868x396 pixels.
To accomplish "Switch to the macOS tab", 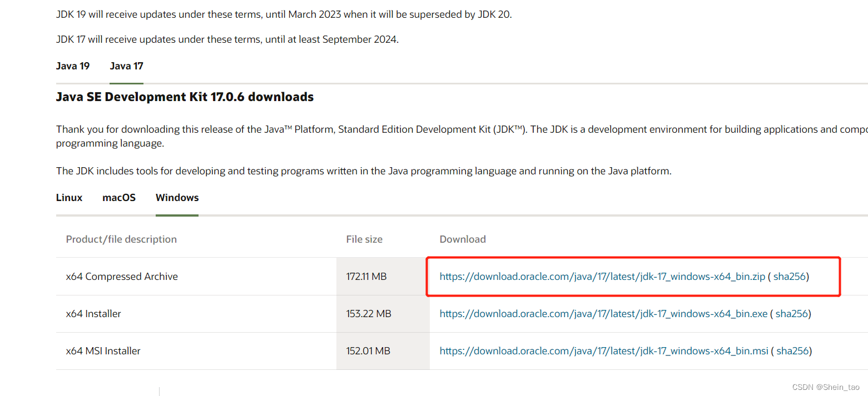I will coord(118,197).
